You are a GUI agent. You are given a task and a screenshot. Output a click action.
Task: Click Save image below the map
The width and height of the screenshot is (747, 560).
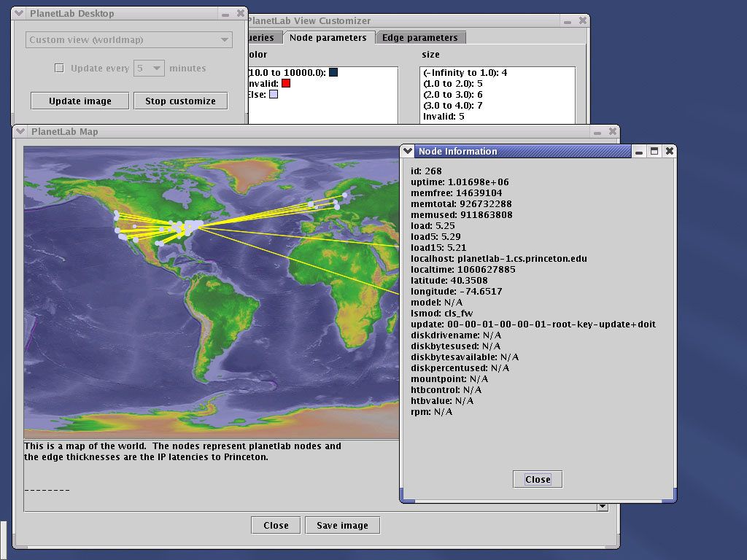coord(342,525)
